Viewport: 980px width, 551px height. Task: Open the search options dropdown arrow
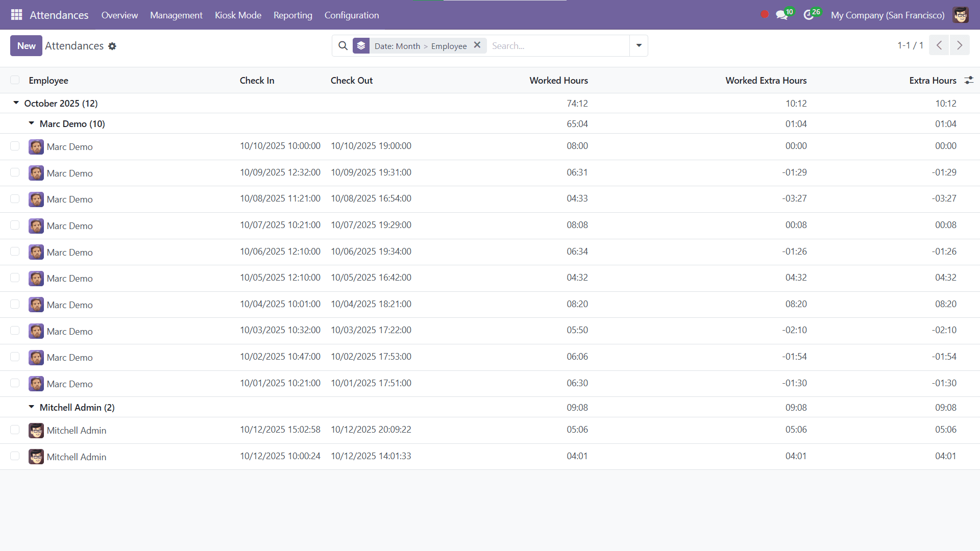click(x=638, y=45)
